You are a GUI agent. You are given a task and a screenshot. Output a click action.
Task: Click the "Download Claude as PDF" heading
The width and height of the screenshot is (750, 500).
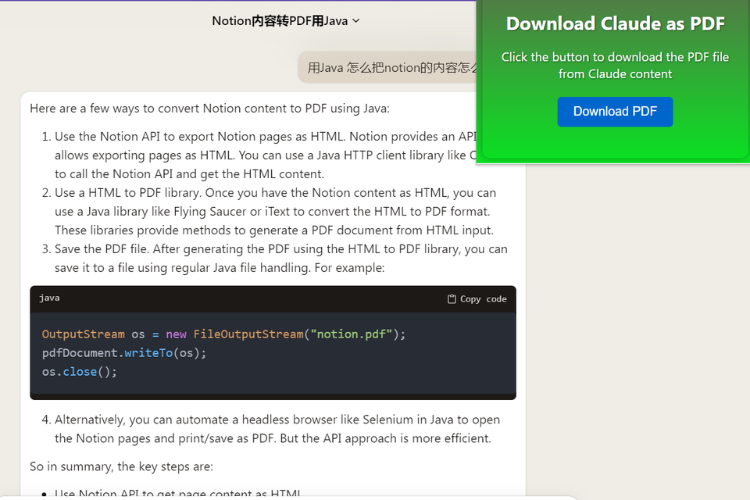pyautogui.click(x=615, y=23)
